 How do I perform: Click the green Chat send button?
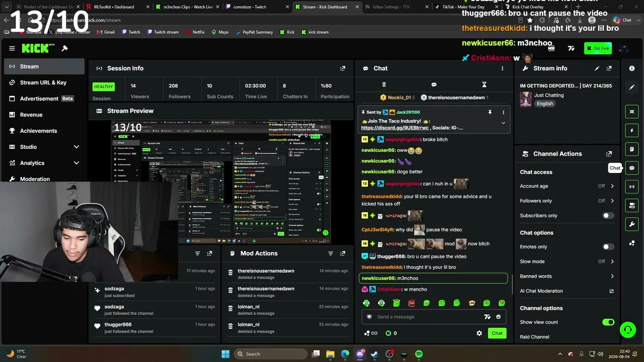point(497,333)
